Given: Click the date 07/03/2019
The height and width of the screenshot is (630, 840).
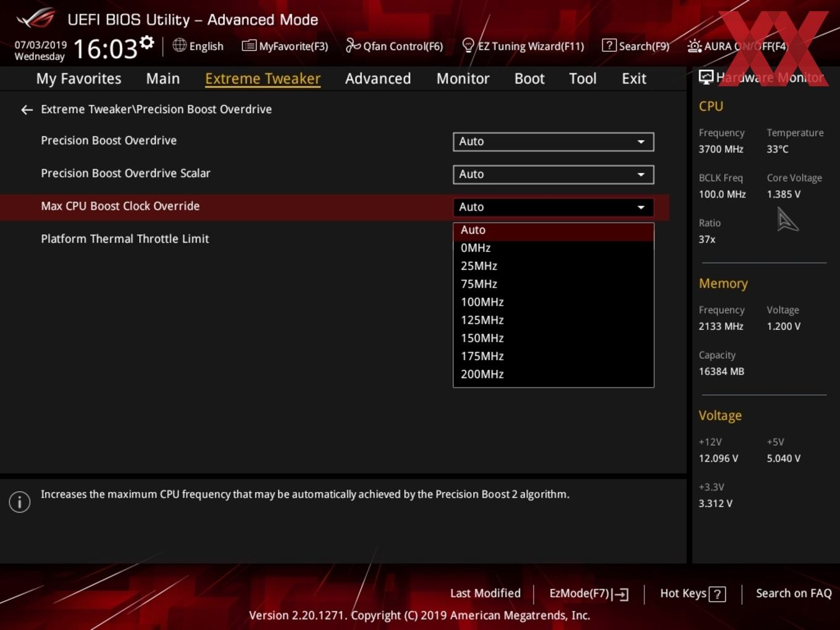Looking at the screenshot, I should coord(41,45).
